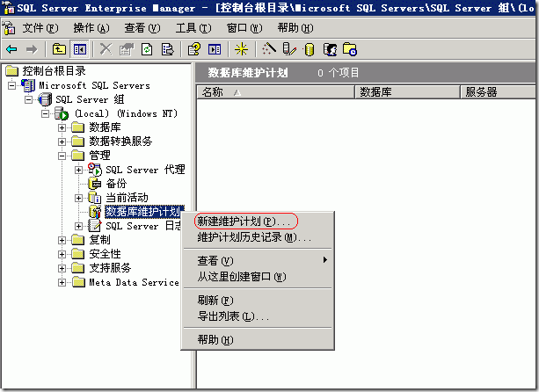Image resolution: width=539 pixels, height=392 pixels.
Task: Open the 窗口(W) menu
Action: 244,28
